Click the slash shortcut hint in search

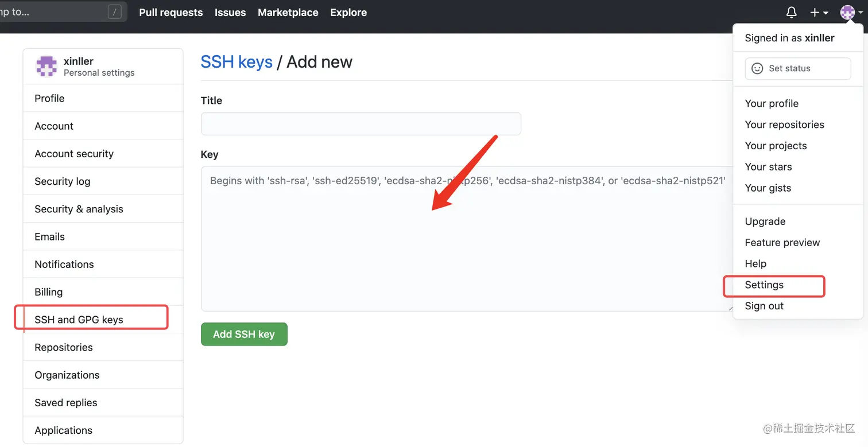[x=115, y=12]
